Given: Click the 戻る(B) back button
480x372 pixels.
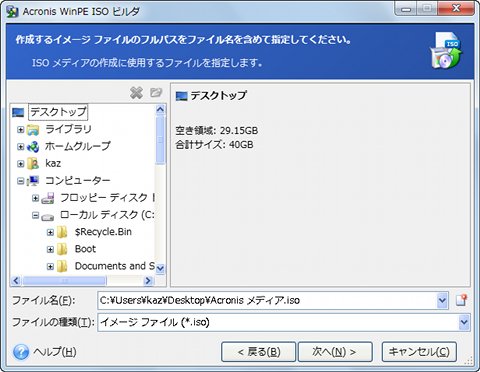Looking at the screenshot, I should [259, 352].
